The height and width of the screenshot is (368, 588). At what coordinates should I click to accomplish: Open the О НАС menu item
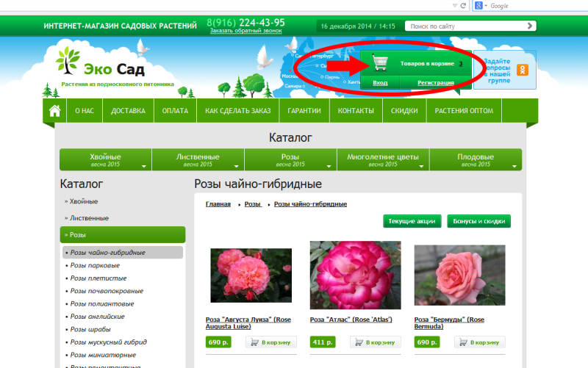point(85,111)
